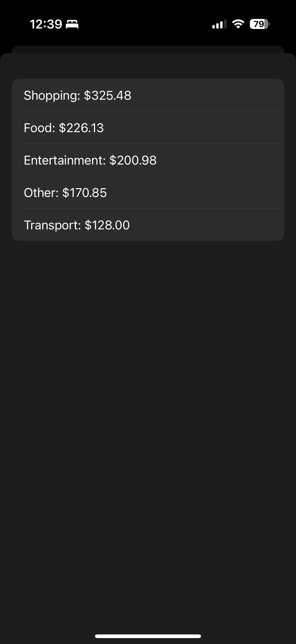Image resolution: width=296 pixels, height=644 pixels.
Task: Click the $226.13 Food amount
Action: [81, 128]
